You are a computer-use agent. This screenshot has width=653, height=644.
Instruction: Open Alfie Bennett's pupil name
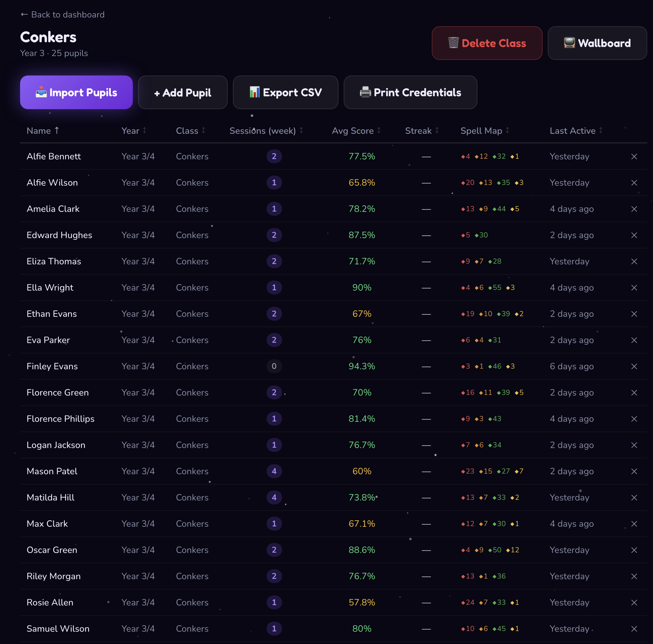click(54, 156)
